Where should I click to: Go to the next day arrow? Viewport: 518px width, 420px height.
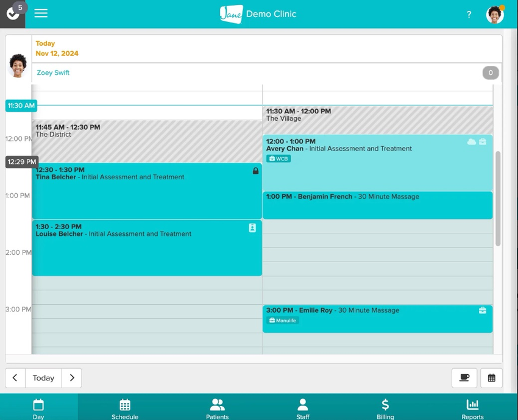72,378
